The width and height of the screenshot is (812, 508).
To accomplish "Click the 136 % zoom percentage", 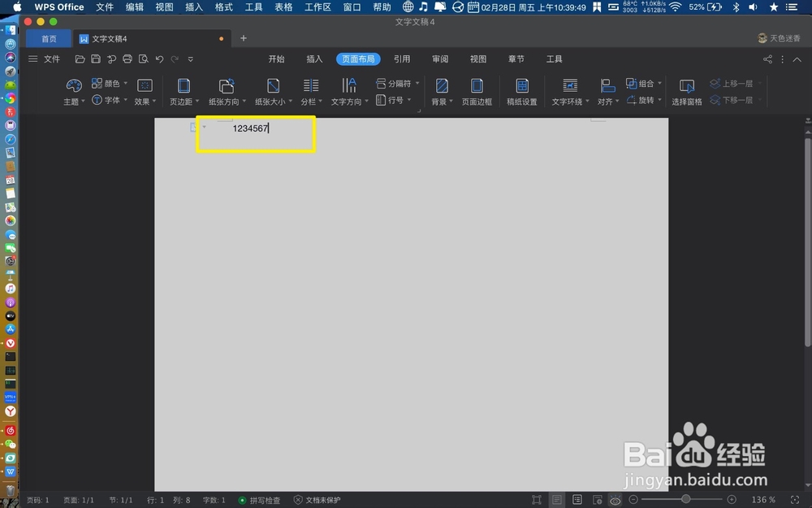I will 763,500.
